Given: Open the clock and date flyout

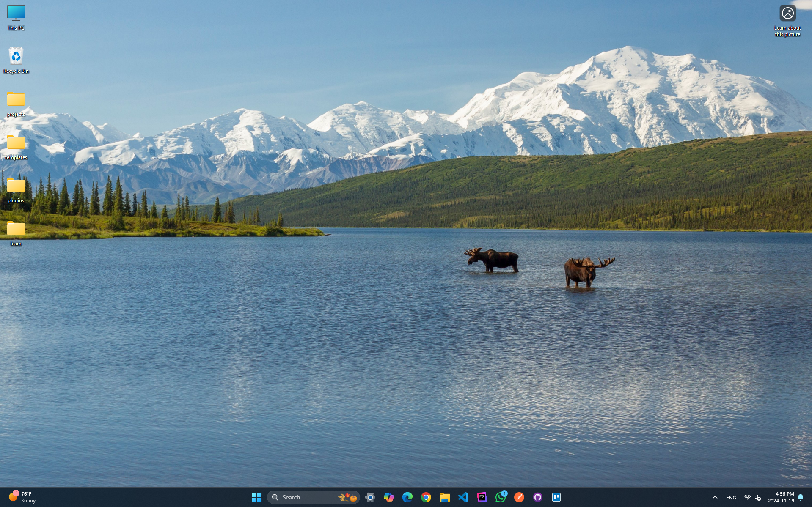Looking at the screenshot, I should point(781,497).
